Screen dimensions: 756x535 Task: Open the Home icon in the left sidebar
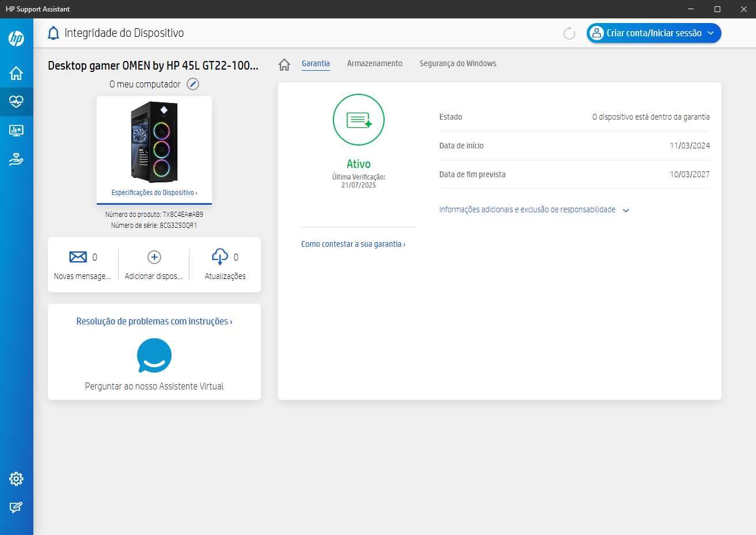16,73
